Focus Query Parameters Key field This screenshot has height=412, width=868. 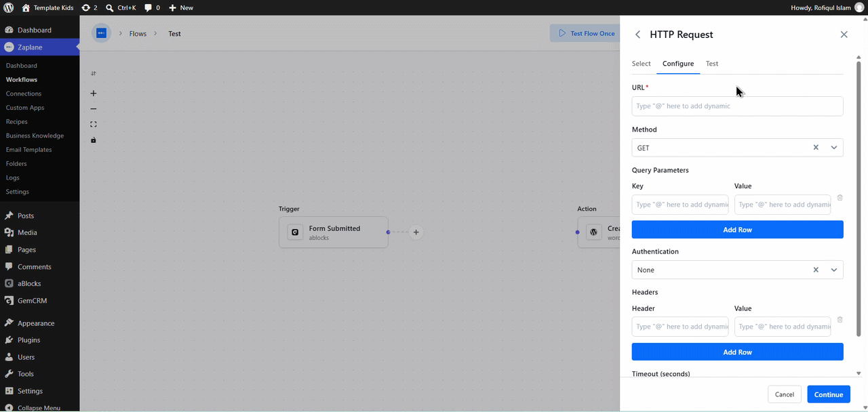[680, 205]
